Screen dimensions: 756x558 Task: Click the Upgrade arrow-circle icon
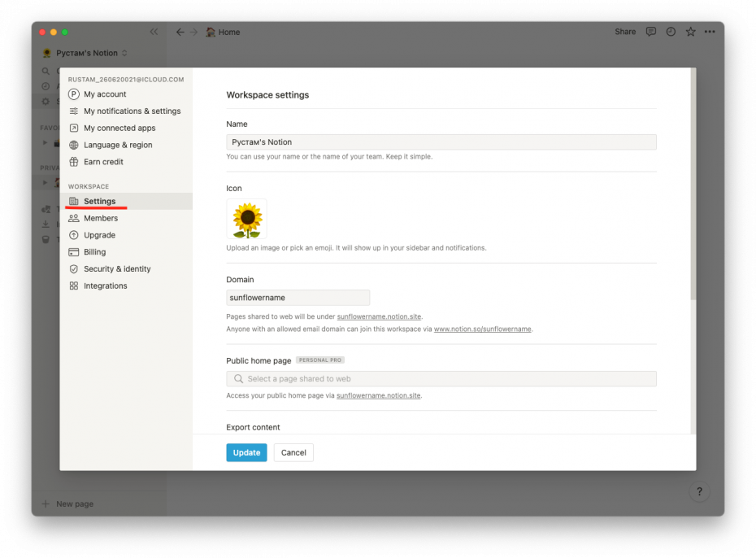74,235
